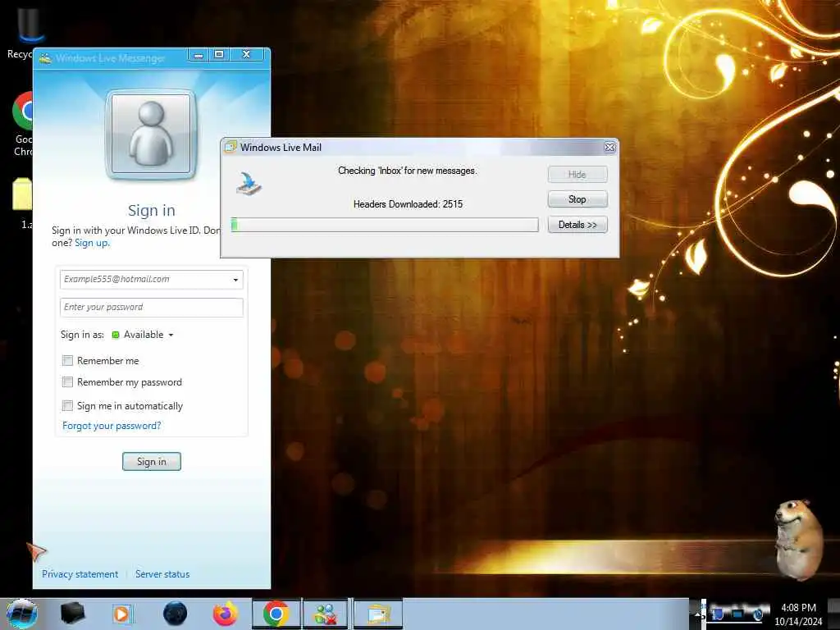Open the taskbar clock and date

[798, 614]
